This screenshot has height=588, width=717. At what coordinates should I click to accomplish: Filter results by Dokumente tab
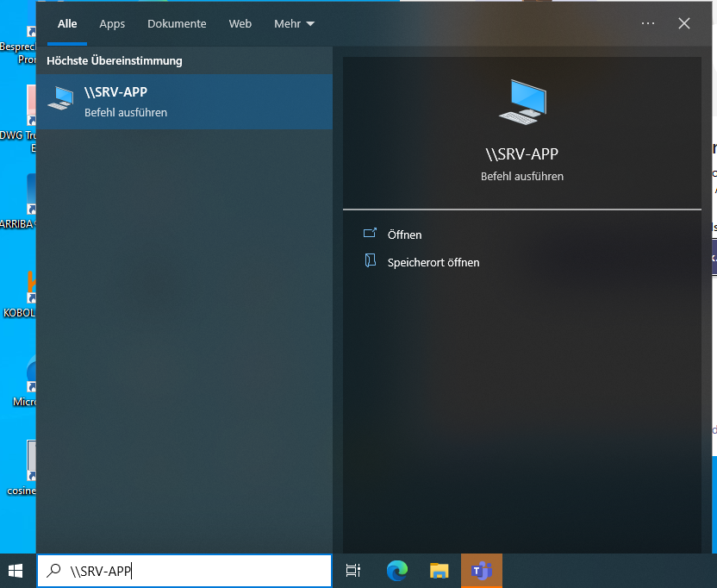click(177, 23)
